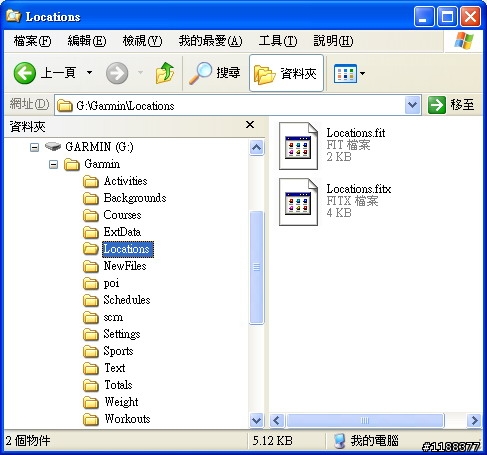Viewport: 487px width, 455px height.
Task: Select the Schedules folder icon
Action: tap(91, 301)
